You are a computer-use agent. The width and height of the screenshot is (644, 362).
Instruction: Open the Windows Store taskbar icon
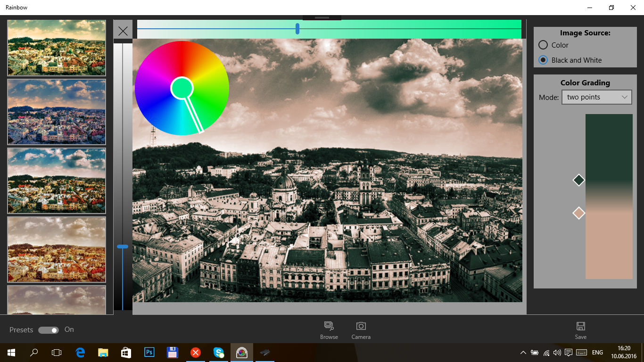[126, 353]
